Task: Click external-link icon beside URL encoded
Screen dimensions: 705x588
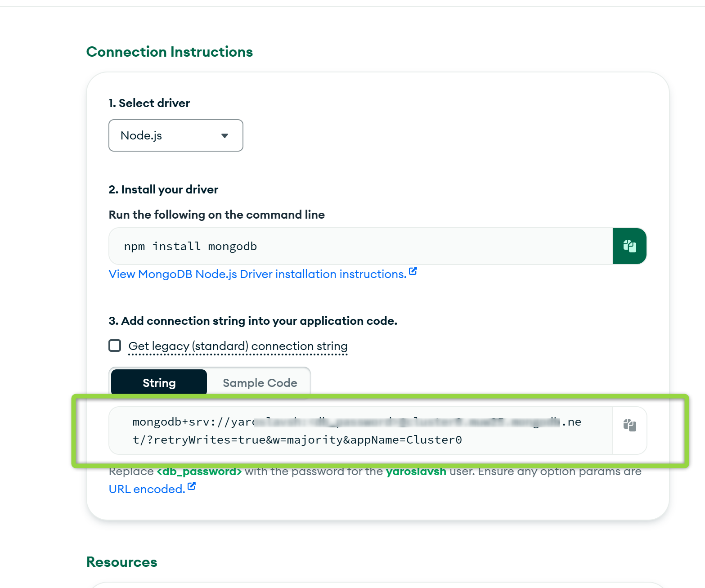Action: tap(192, 486)
